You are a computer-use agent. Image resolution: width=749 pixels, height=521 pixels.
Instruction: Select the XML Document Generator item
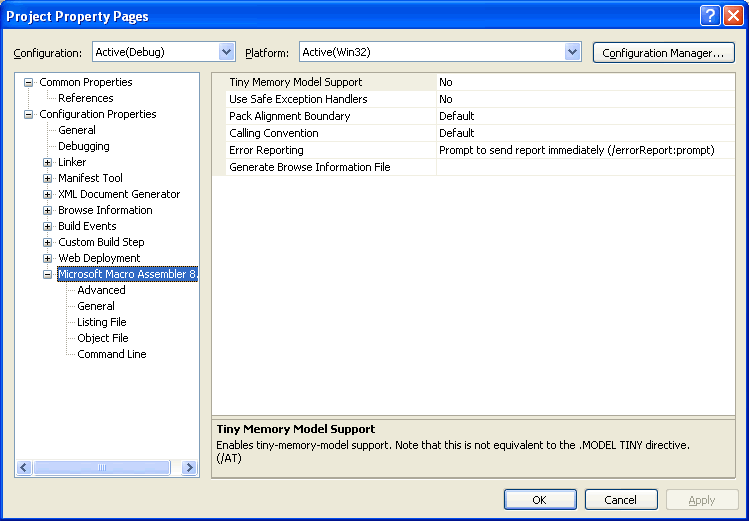119,194
